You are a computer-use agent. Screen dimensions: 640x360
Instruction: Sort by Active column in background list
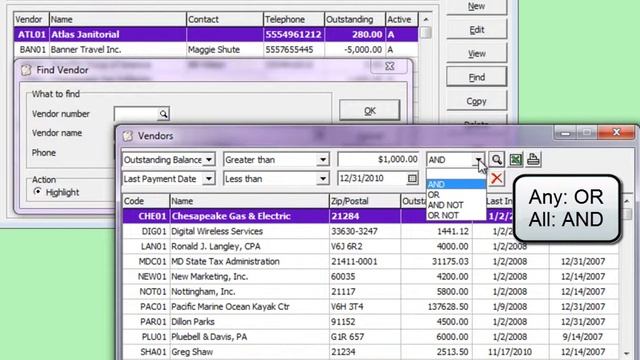coord(402,19)
